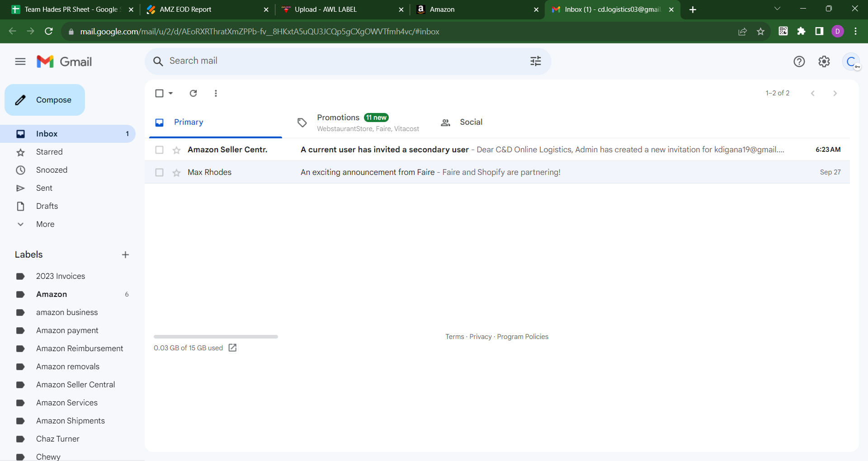Share this page icon in address bar
The image size is (868, 461).
click(x=742, y=31)
